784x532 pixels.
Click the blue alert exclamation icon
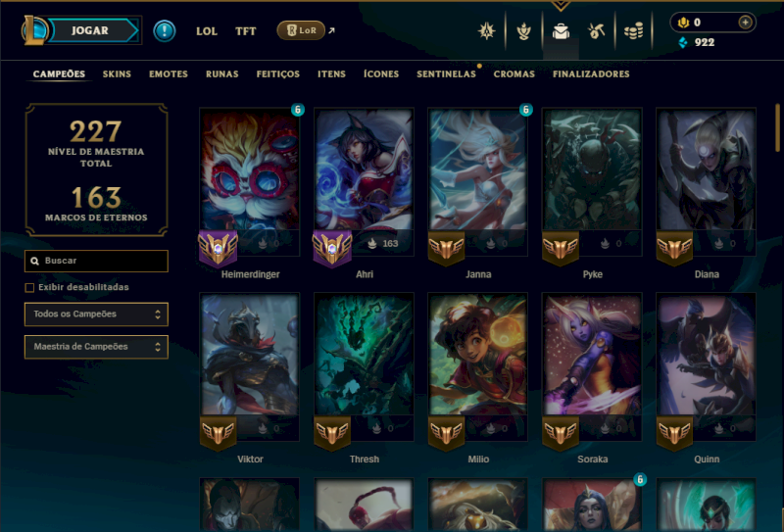pos(164,31)
